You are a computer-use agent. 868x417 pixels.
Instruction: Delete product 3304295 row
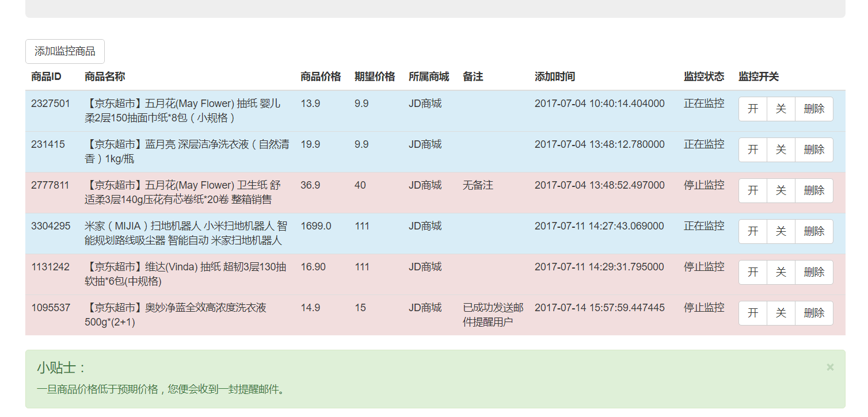[814, 231]
